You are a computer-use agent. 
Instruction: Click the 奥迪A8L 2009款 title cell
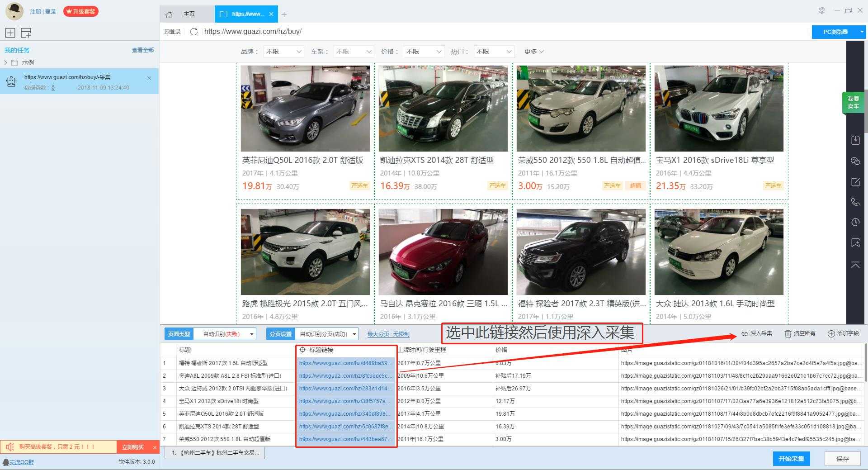(x=235, y=376)
